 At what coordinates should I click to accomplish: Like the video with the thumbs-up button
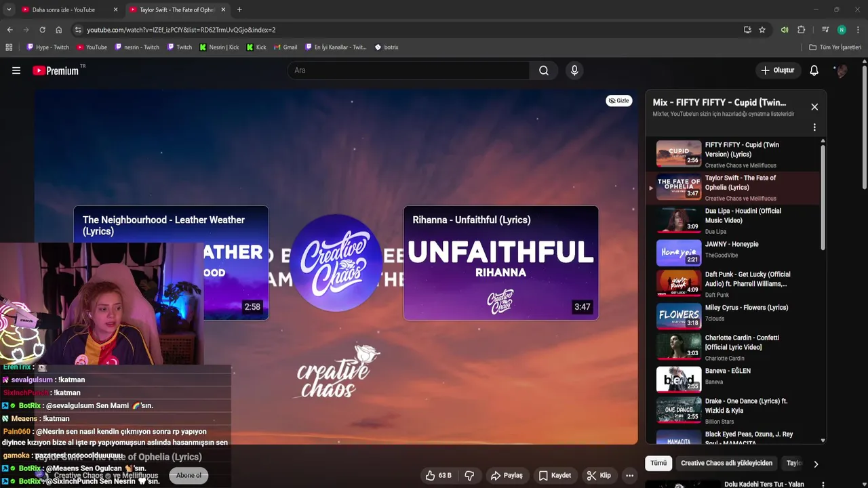click(438, 476)
